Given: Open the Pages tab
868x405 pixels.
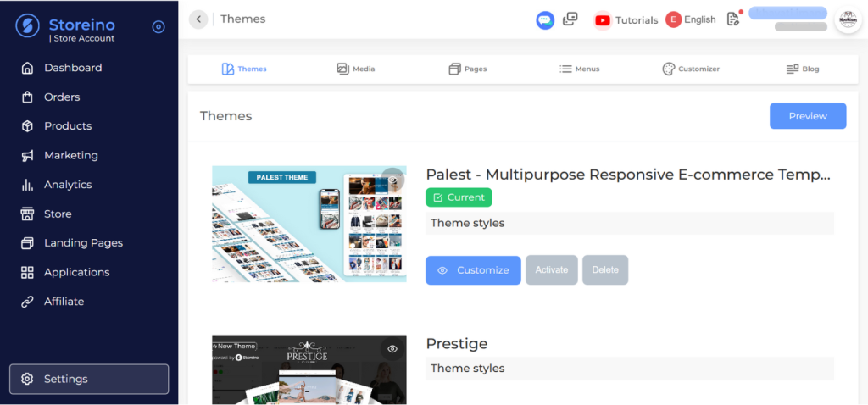Looking at the screenshot, I should [x=468, y=69].
